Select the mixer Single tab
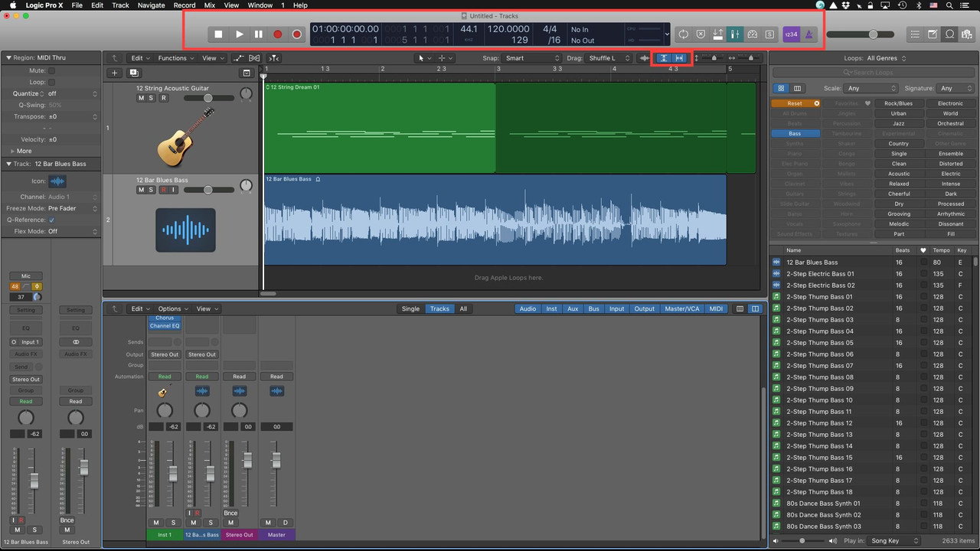The height and width of the screenshot is (551, 980). coord(410,309)
